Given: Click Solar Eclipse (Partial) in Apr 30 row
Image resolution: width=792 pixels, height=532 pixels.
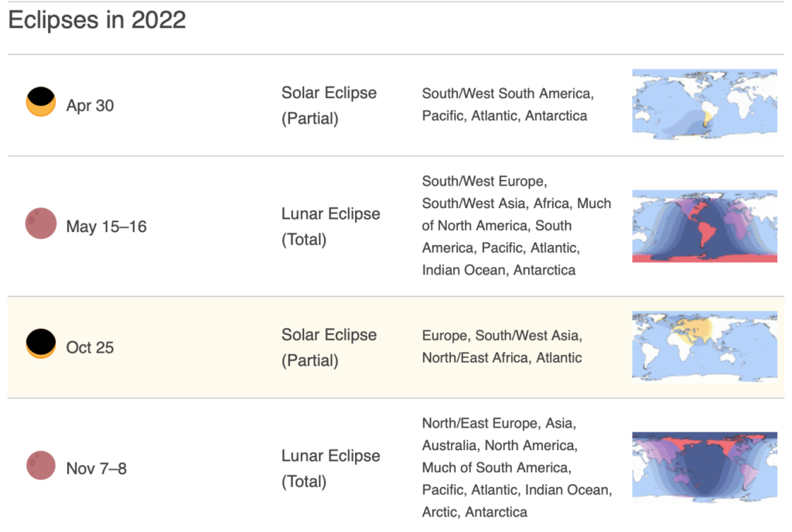Looking at the screenshot, I should 329,105.
